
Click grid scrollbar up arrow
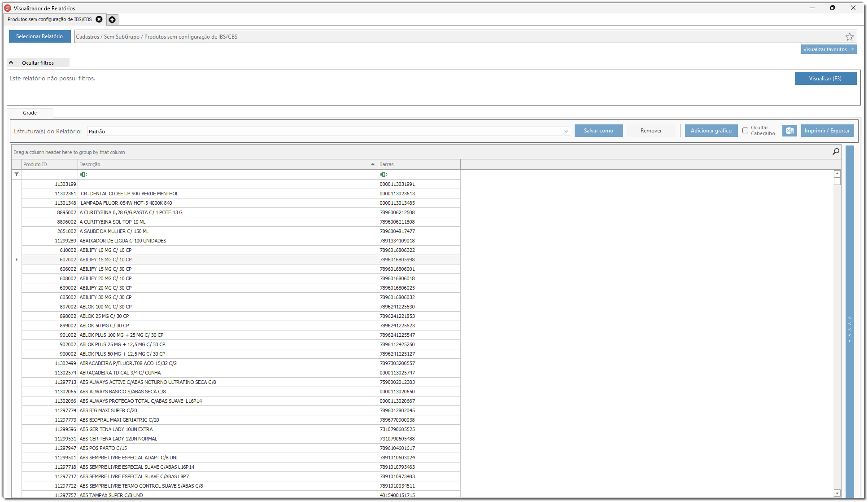click(x=837, y=174)
